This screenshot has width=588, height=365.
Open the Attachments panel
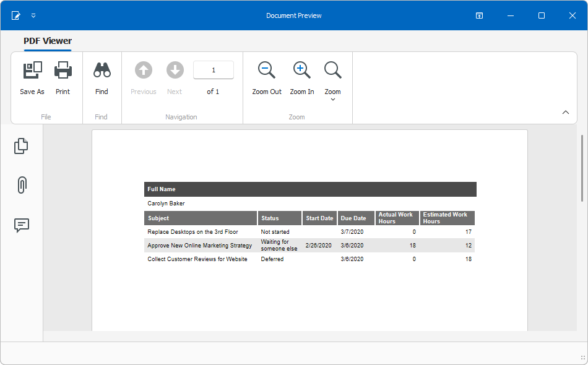click(21, 184)
